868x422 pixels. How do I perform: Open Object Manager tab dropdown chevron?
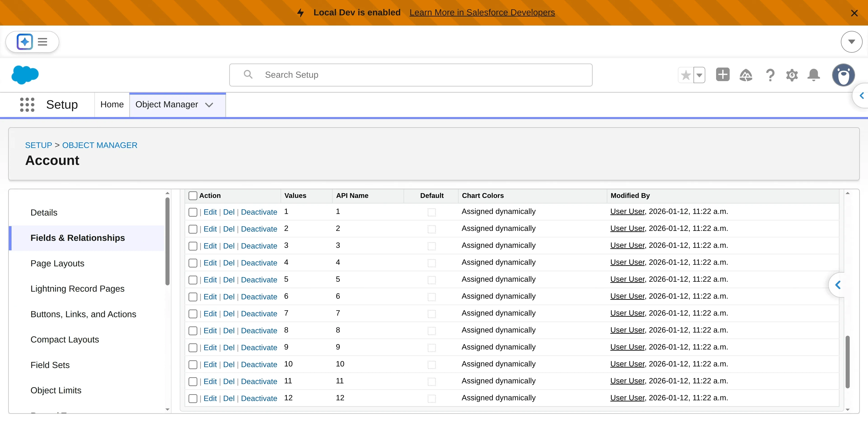(209, 105)
